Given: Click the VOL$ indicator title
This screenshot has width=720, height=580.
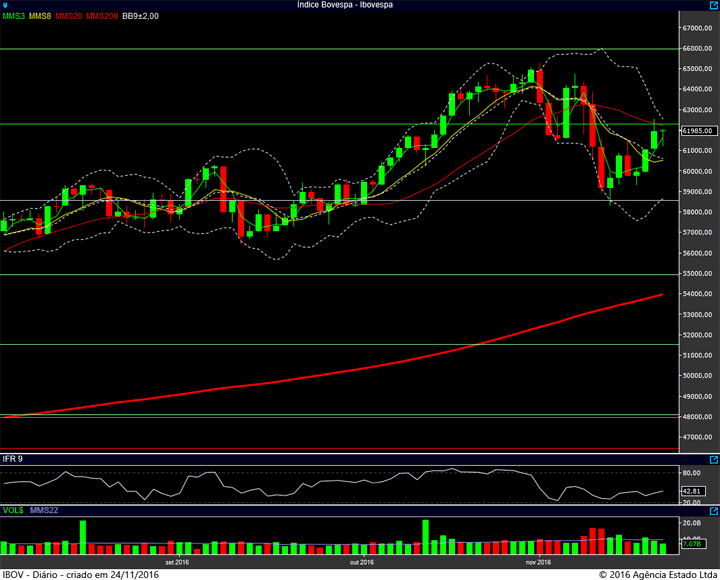Looking at the screenshot, I should click(13, 510).
